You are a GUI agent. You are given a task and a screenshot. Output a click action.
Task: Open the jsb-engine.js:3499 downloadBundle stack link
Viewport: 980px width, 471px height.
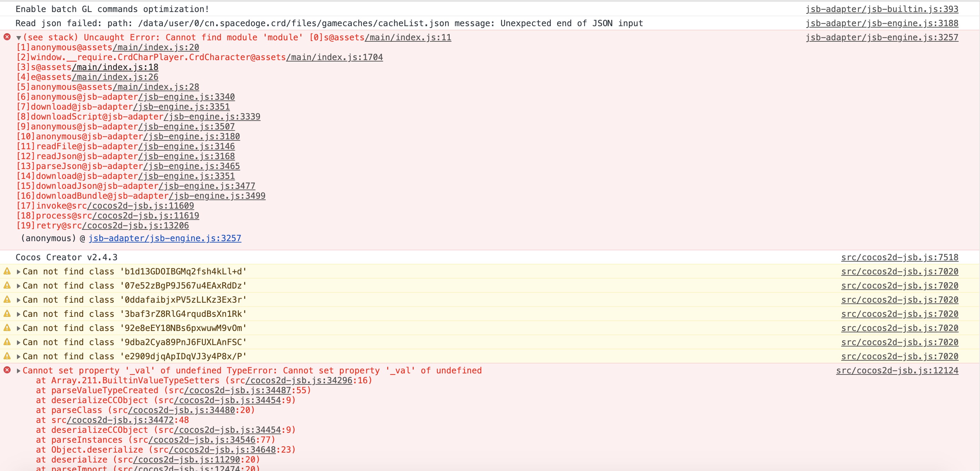[x=217, y=196]
